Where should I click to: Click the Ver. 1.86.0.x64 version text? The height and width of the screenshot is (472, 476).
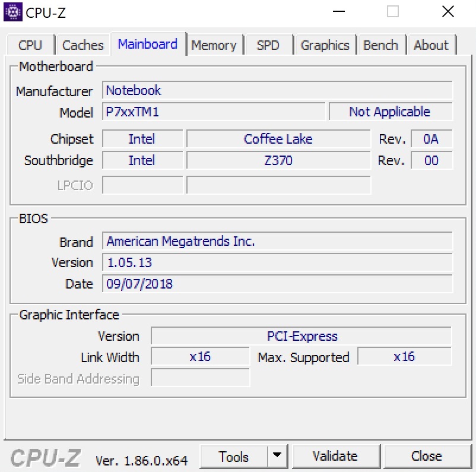pyautogui.click(x=141, y=461)
